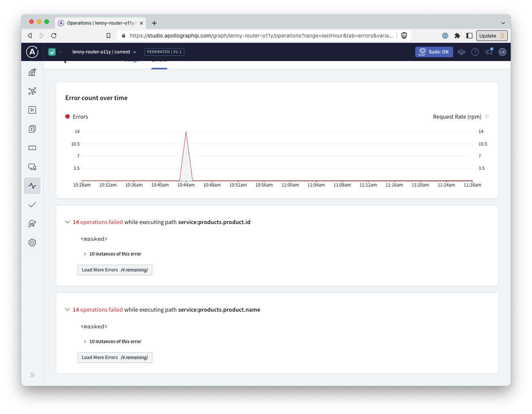
Task: Click the 10:44am time axis label
Action: 186,185
